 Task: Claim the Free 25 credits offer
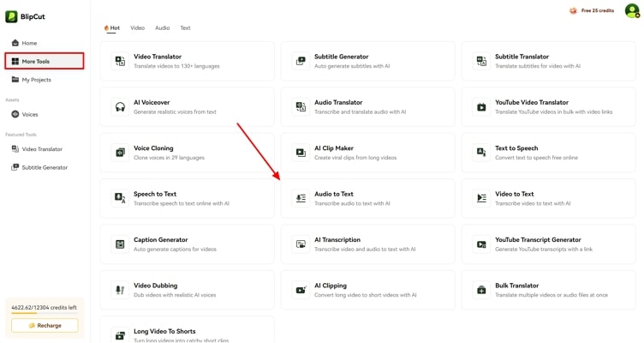coord(592,11)
